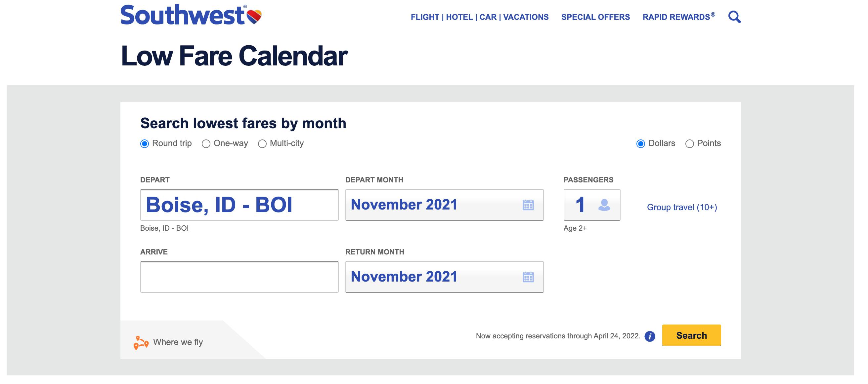Click the Depart Month calendar icon

click(528, 205)
